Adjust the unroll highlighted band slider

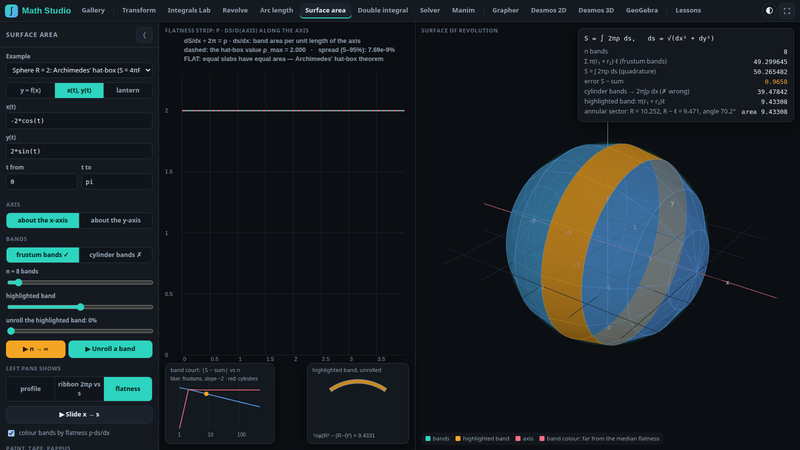[79, 331]
